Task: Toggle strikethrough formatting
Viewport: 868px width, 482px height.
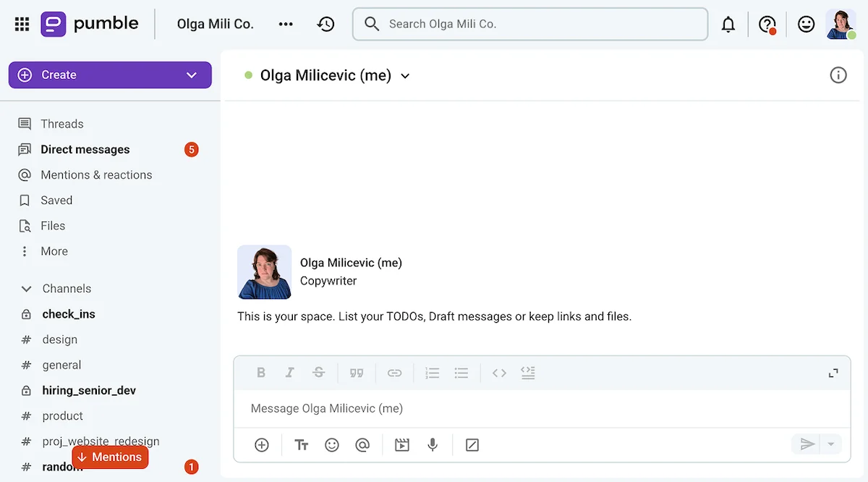Action: click(319, 372)
